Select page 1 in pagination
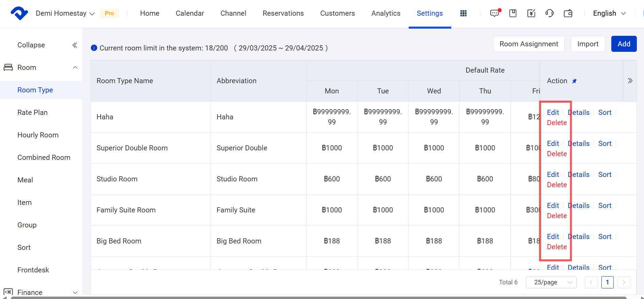The image size is (644, 299). 607,282
